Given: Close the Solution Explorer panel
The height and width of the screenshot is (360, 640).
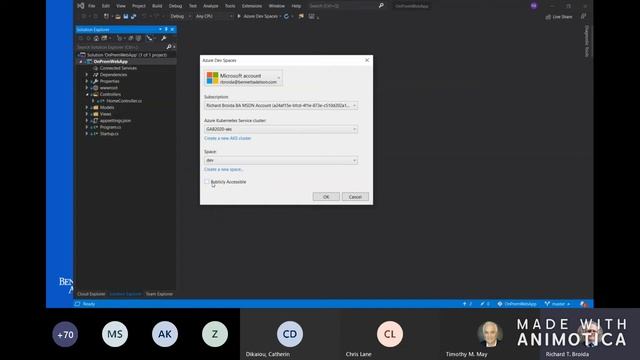Looking at the screenshot, I should [x=172, y=29].
